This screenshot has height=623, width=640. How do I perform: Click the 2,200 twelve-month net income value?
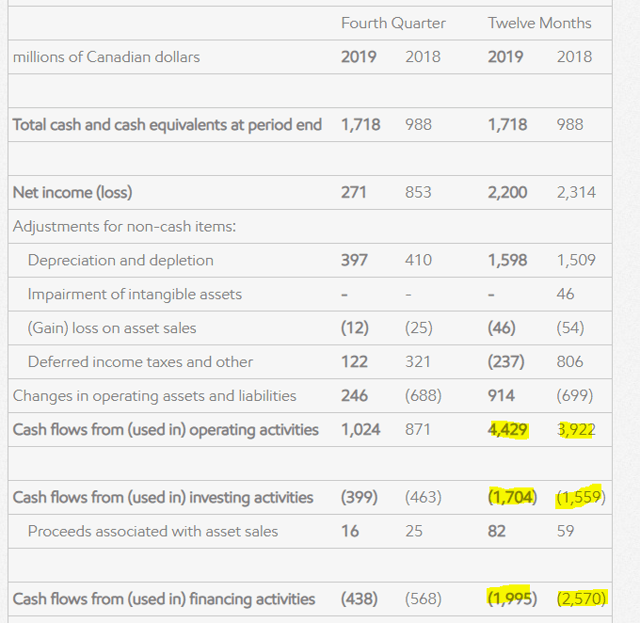click(508, 192)
